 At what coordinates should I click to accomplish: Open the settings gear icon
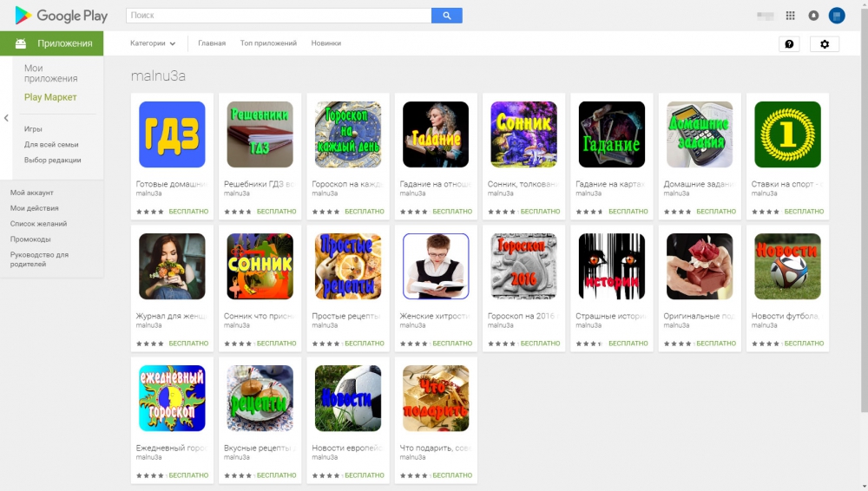[x=825, y=43]
